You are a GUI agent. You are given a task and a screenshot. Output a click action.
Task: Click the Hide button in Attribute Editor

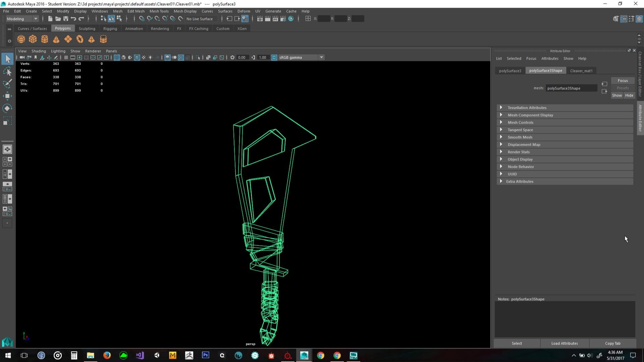(629, 95)
